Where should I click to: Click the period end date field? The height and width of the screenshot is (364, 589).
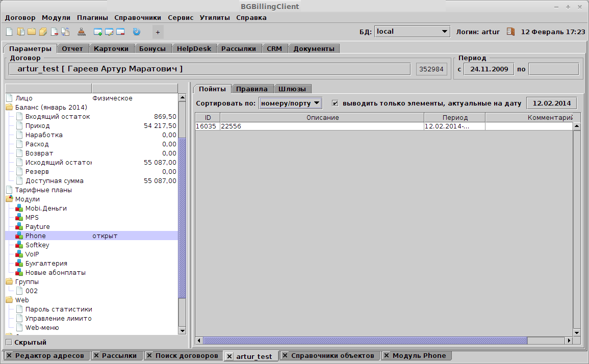coord(553,69)
